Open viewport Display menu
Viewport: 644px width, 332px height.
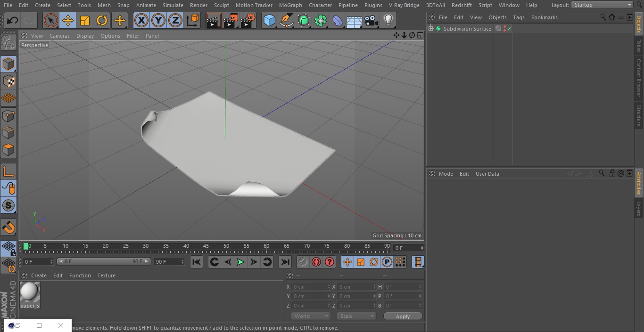85,36
